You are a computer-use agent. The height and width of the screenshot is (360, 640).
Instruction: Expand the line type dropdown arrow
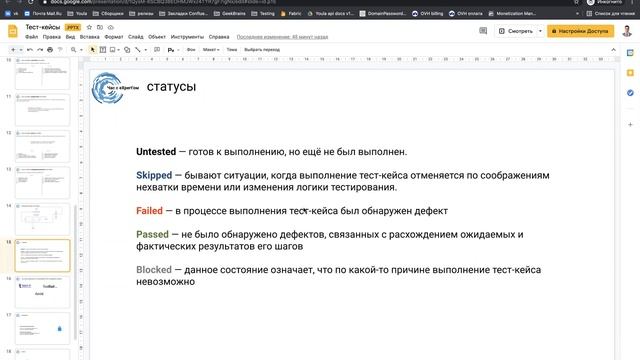click(145, 50)
